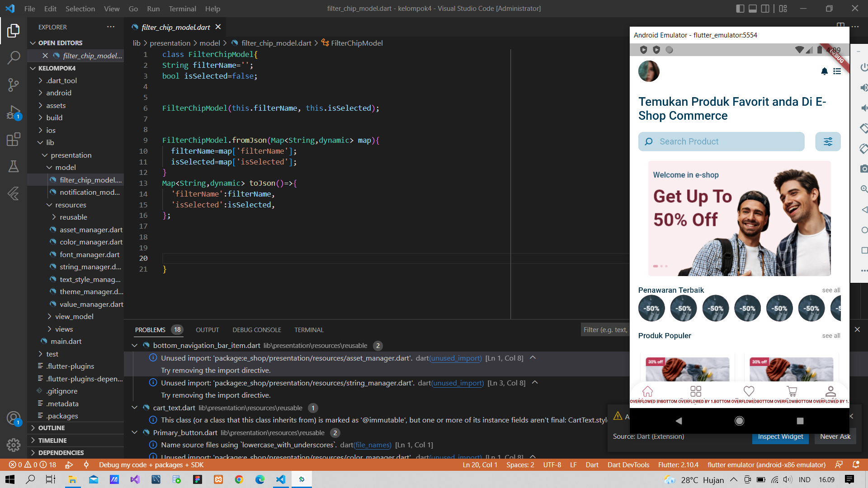Tap the notification bell in emulator
Viewport: 868px width, 488px height.
[824, 71]
